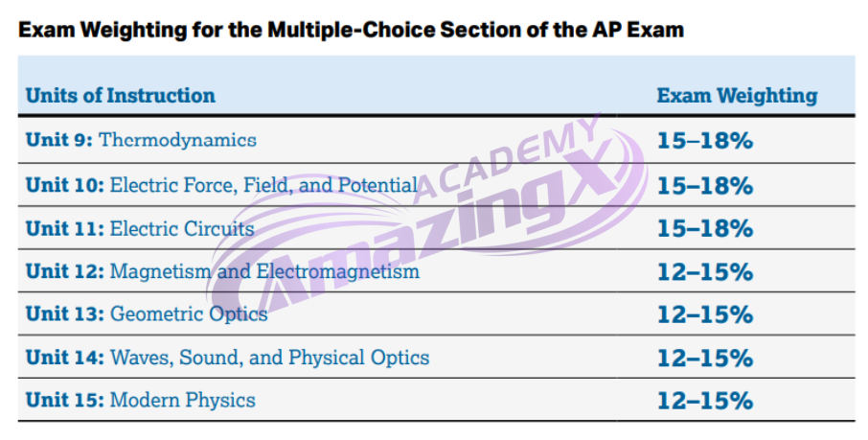This screenshot has height=440, width=868.
Task: Click the 15–18% weighting for Thermodynamics
Action: click(x=705, y=141)
